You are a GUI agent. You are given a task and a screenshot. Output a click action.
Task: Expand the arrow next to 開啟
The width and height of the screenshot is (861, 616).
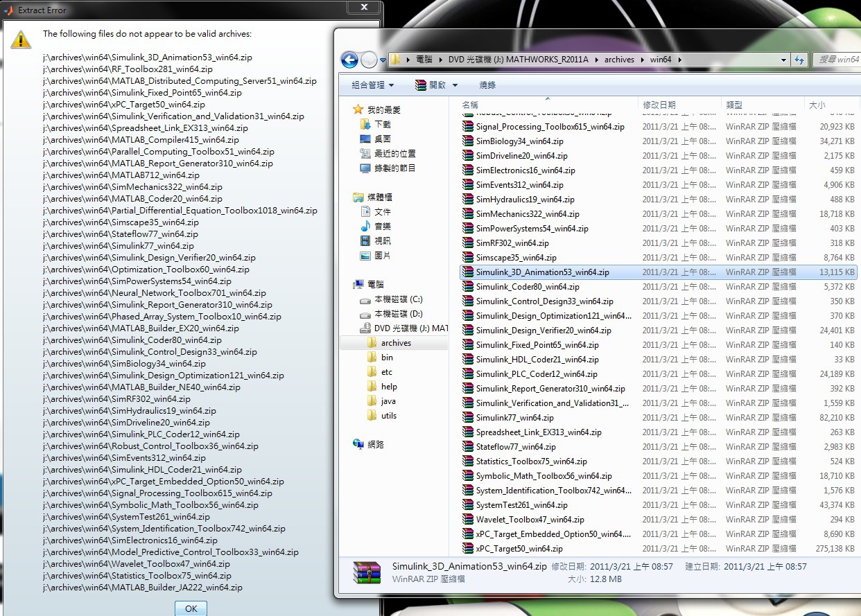pos(455,85)
